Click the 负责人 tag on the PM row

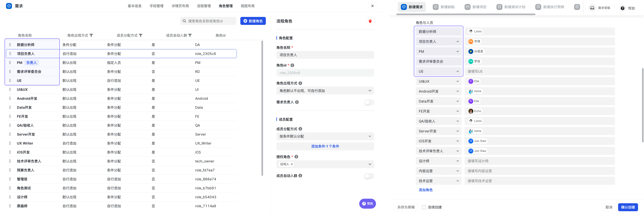click(31, 63)
